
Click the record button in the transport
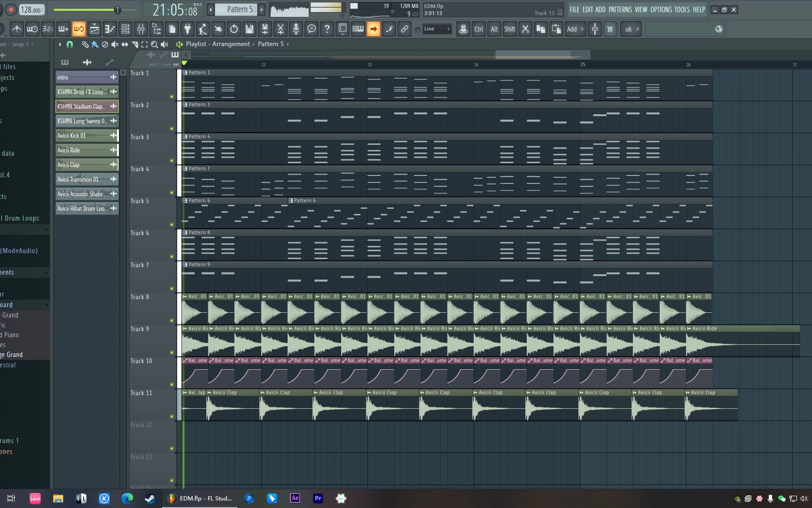pyautogui.click(x=11, y=9)
